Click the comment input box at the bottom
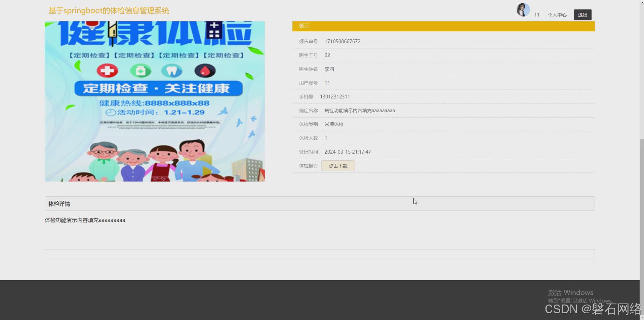644x320 pixels. 319,254
